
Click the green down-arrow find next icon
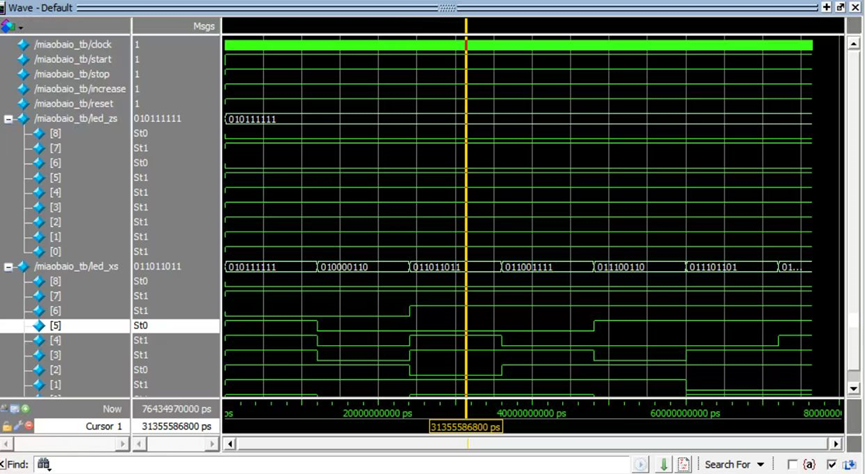664,464
